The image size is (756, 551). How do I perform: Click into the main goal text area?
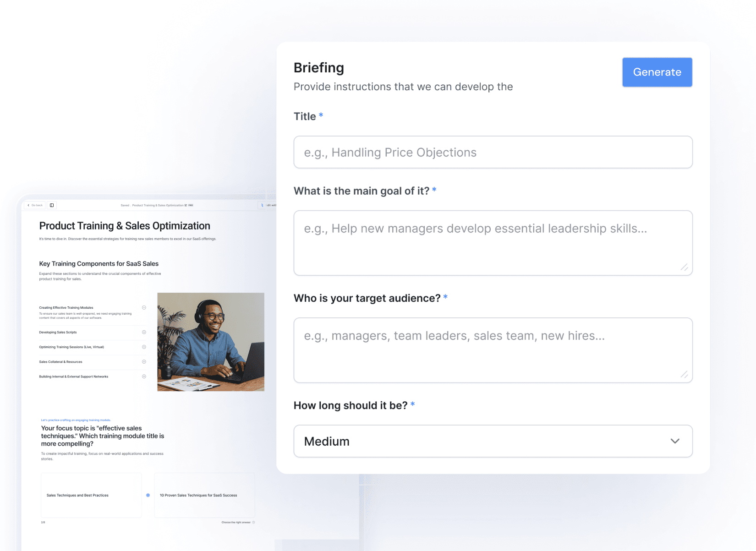[x=493, y=243]
